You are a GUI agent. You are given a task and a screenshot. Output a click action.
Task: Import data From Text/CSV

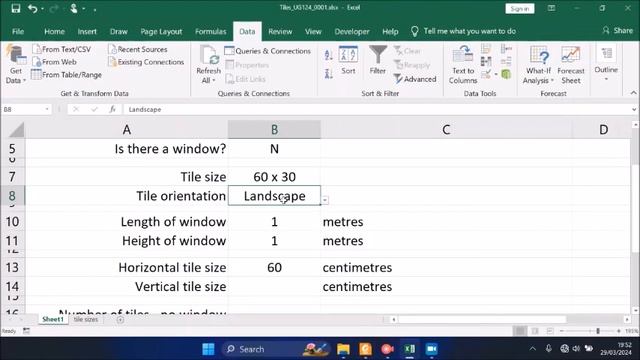coord(62,49)
